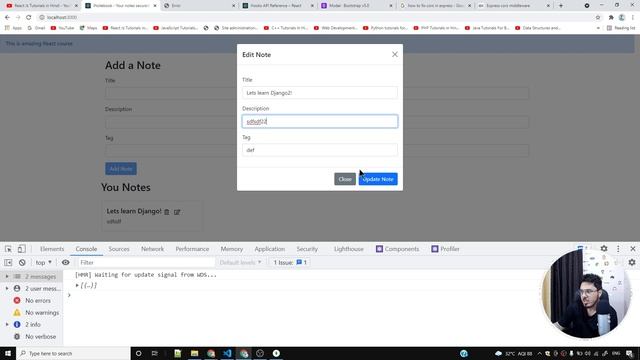
Task: Open the Security tab
Action: click(307, 249)
